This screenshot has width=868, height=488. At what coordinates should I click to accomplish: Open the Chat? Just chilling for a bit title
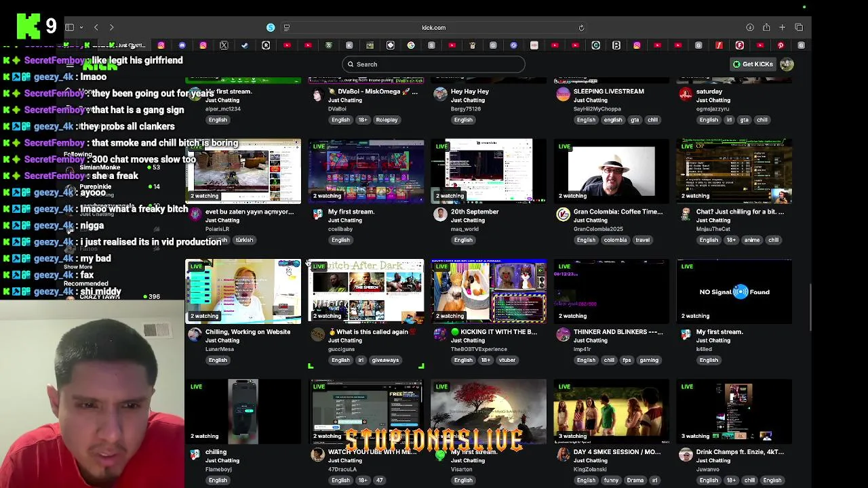740,211
